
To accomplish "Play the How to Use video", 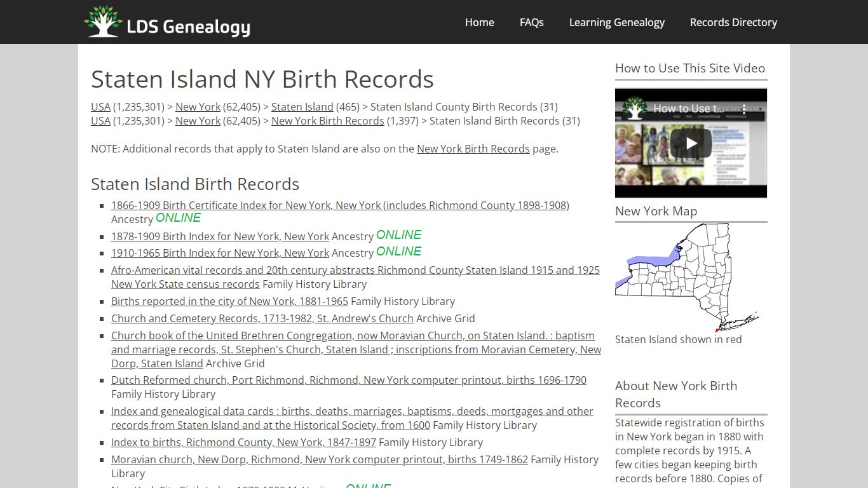I will click(691, 143).
